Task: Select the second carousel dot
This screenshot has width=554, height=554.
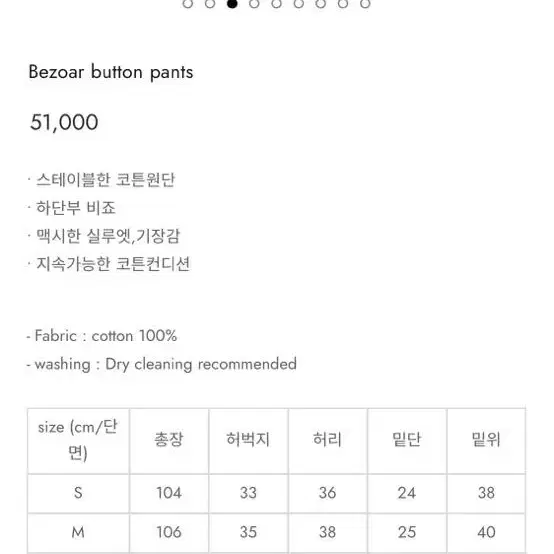Action: pyautogui.click(x=210, y=4)
